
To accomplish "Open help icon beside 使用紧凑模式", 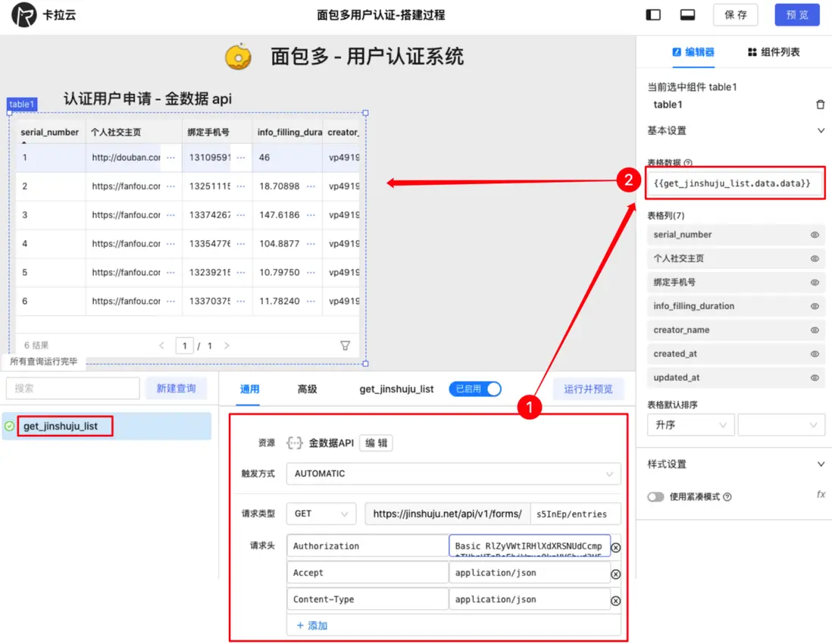I will pyautogui.click(x=727, y=496).
